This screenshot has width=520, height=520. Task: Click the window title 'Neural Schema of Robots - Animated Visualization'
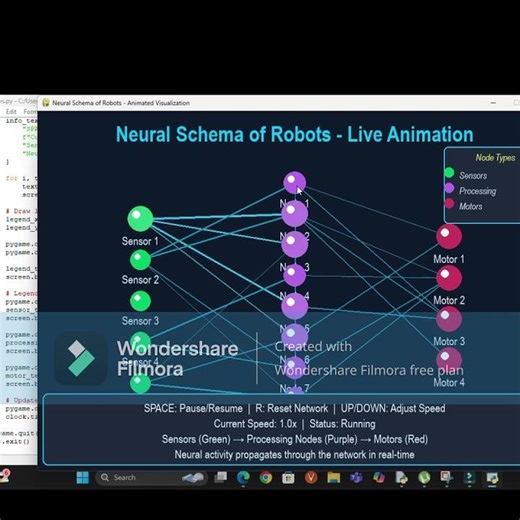121,103
